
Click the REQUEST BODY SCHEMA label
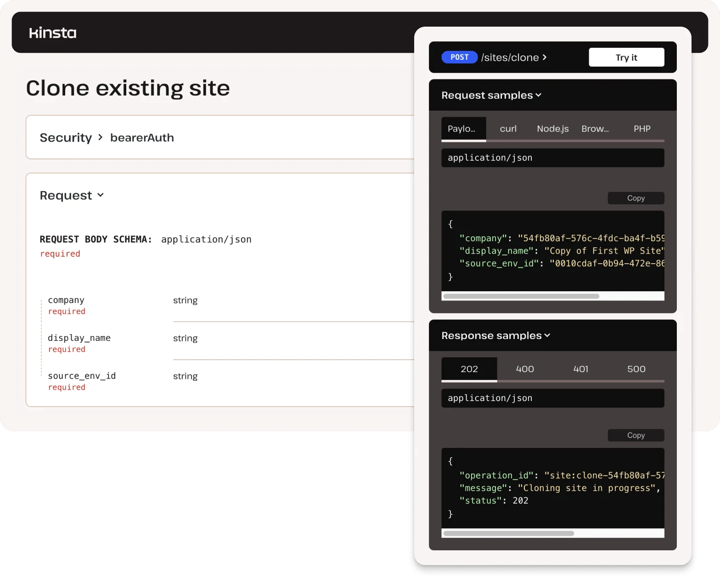[x=96, y=239]
